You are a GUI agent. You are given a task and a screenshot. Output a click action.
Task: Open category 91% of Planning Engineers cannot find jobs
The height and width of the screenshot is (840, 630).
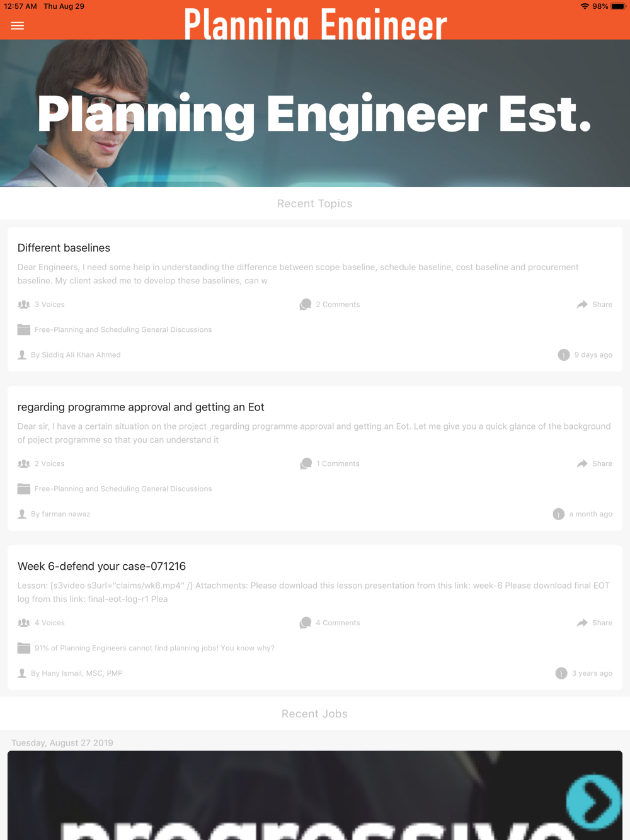pos(154,648)
